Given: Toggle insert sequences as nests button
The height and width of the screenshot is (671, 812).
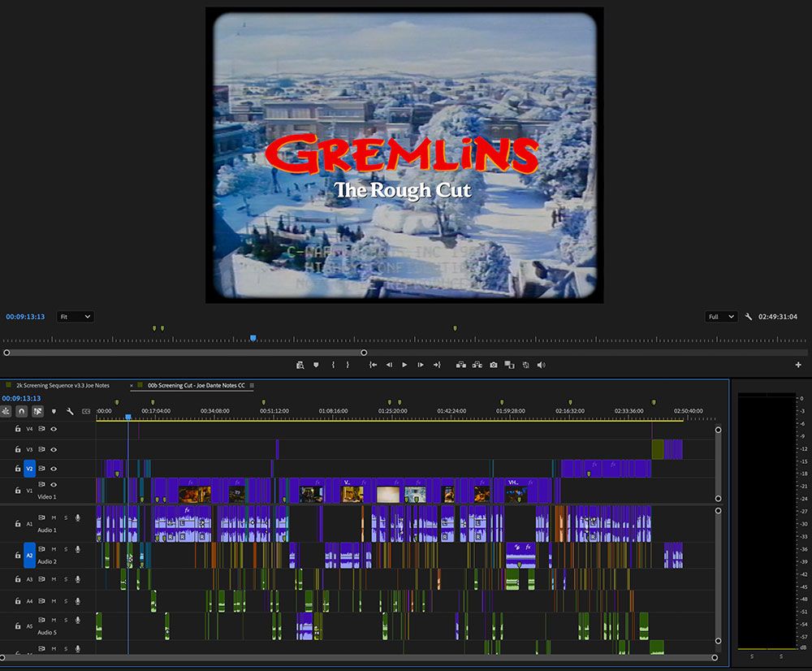Looking at the screenshot, I should pyautogui.click(x=6, y=411).
